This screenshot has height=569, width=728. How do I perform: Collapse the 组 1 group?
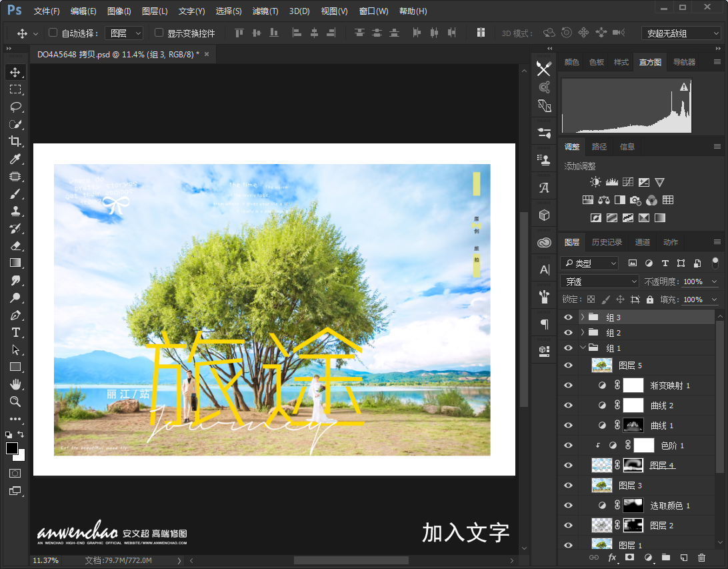[x=583, y=348]
